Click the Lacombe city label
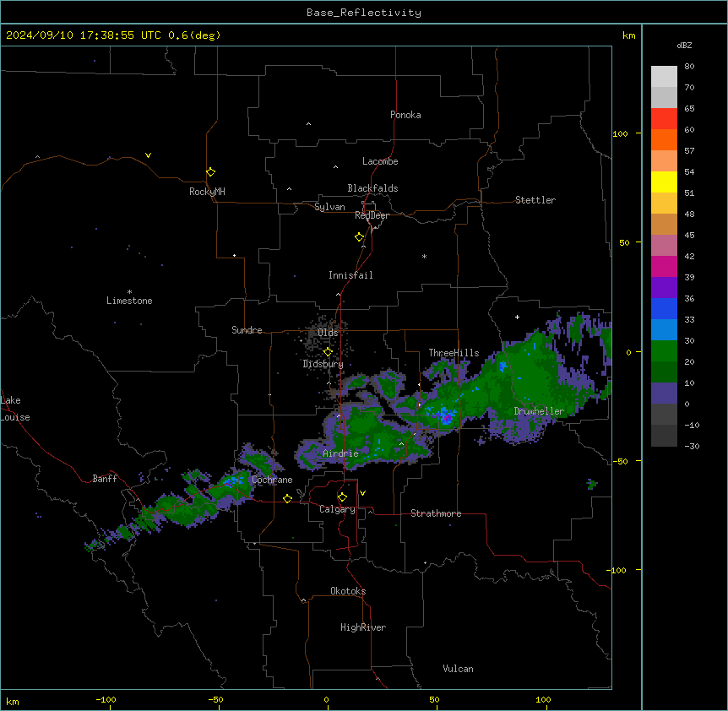Screen dimensions: 728x711 380,161
